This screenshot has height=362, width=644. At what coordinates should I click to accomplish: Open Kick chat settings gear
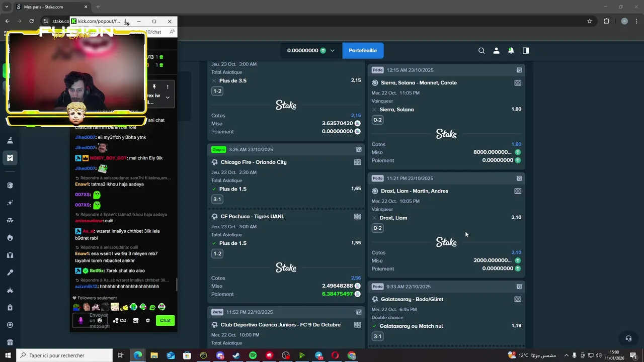(x=148, y=320)
